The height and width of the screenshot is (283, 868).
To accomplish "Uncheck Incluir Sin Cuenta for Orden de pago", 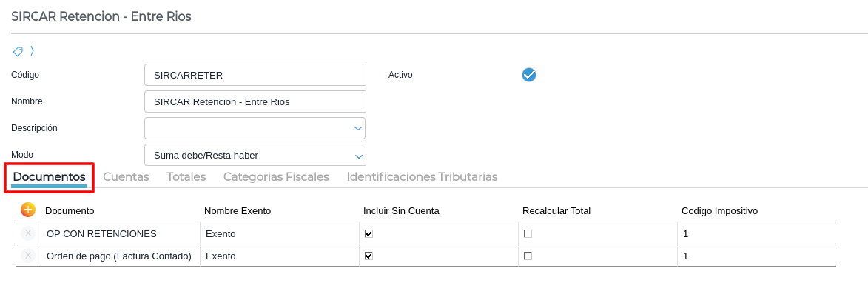I will (369, 256).
